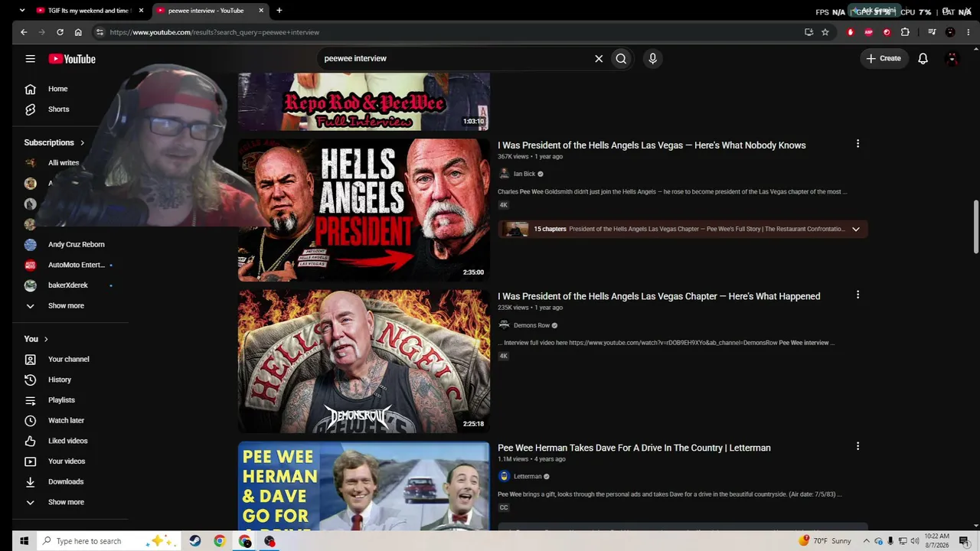Click the address bar URL
Image resolution: width=980 pixels, height=551 pixels.
[214, 32]
